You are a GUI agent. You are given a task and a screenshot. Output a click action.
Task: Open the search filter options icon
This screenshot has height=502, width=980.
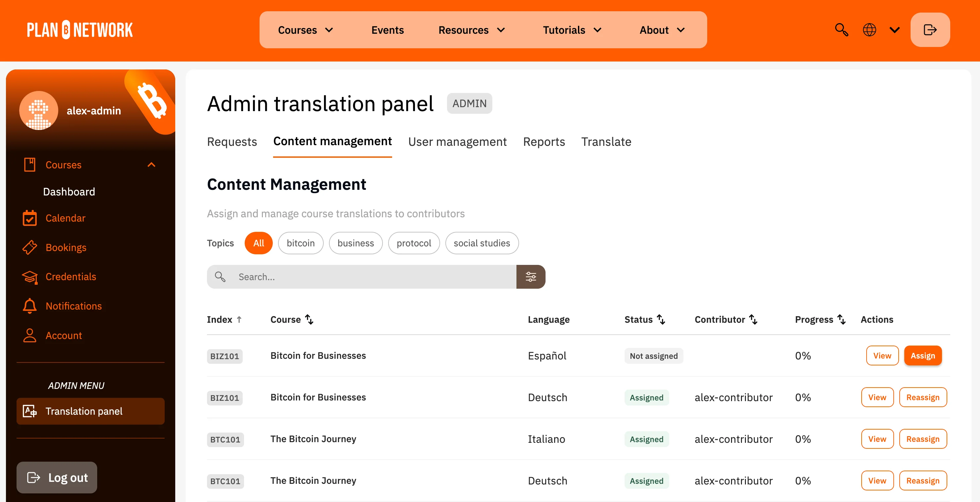point(531,277)
